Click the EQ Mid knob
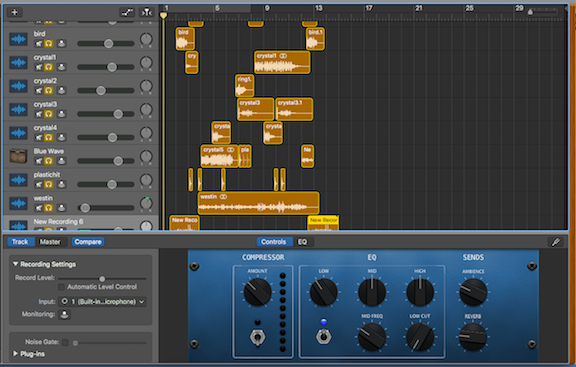The width and height of the screenshot is (576, 367). (372, 292)
